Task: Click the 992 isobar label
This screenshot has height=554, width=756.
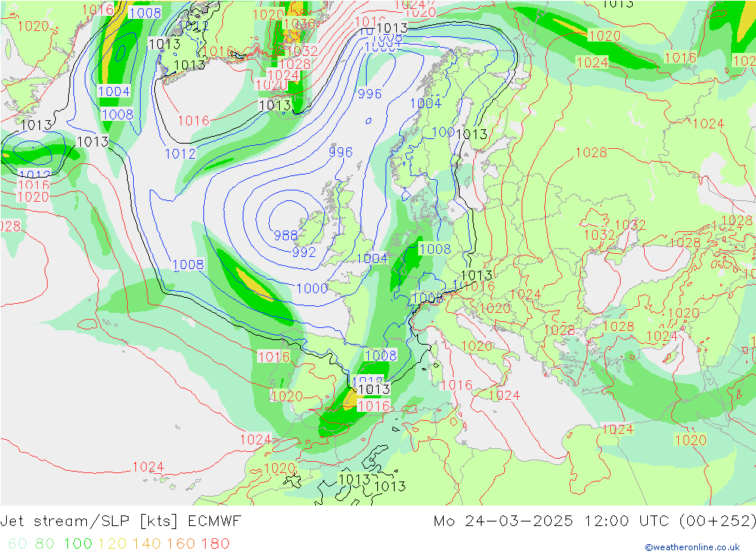Action: click(304, 252)
